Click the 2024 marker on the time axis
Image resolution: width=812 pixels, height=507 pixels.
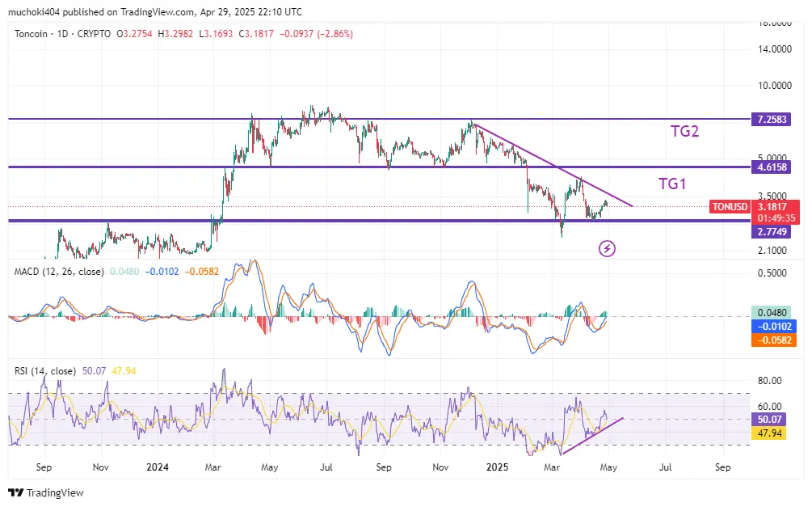pos(158,467)
